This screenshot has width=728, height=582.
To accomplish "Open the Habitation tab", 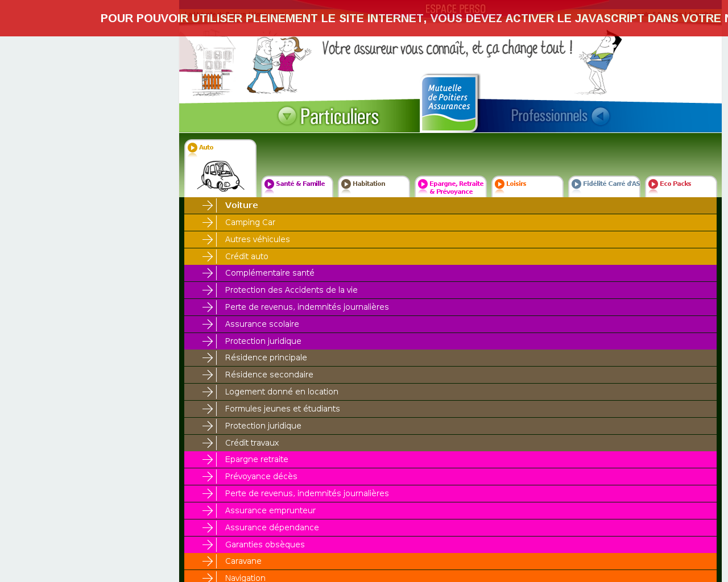I will click(374, 186).
